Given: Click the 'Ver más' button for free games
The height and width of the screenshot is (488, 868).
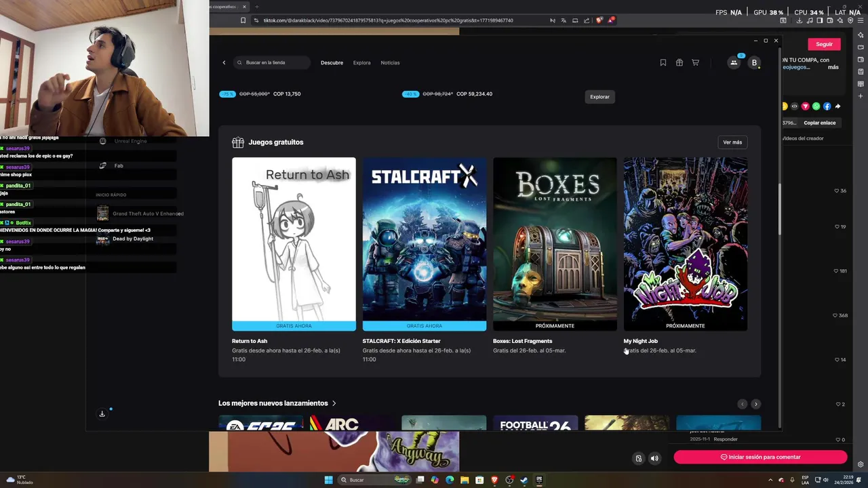Looking at the screenshot, I should [x=732, y=142].
